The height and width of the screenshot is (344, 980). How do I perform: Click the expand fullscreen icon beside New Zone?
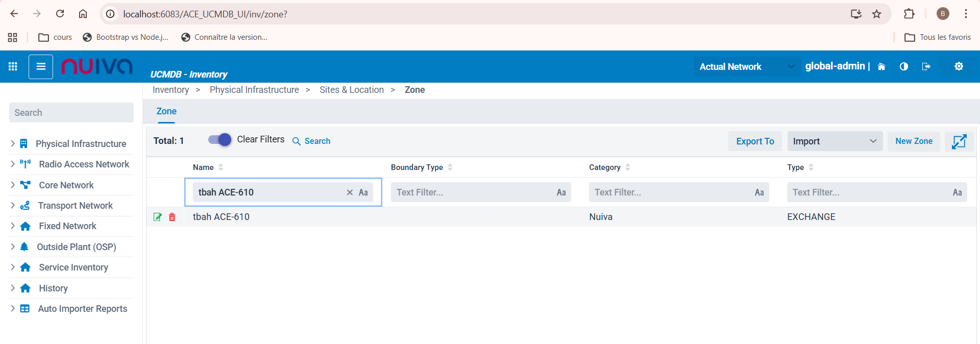point(959,141)
